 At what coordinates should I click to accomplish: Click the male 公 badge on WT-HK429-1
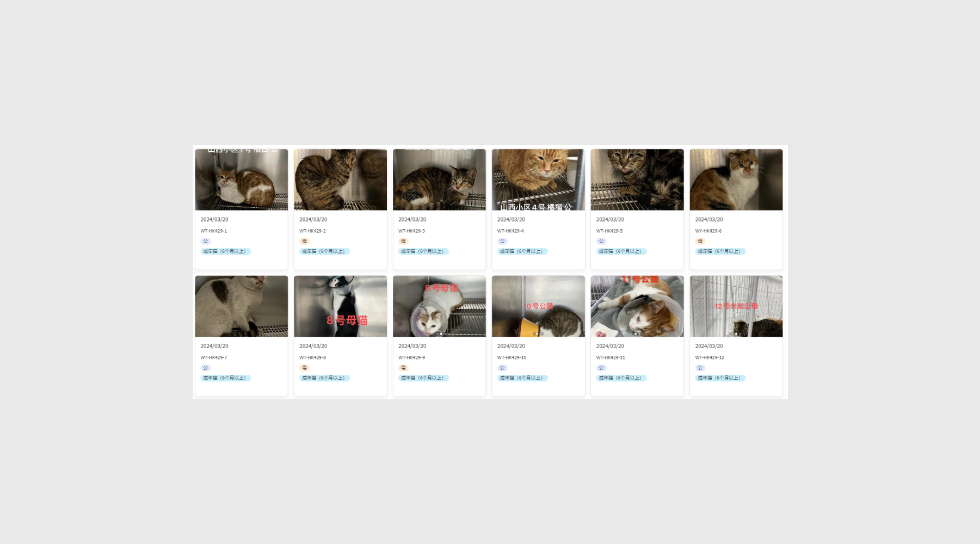pyautogui.click(x=205, y=241)
